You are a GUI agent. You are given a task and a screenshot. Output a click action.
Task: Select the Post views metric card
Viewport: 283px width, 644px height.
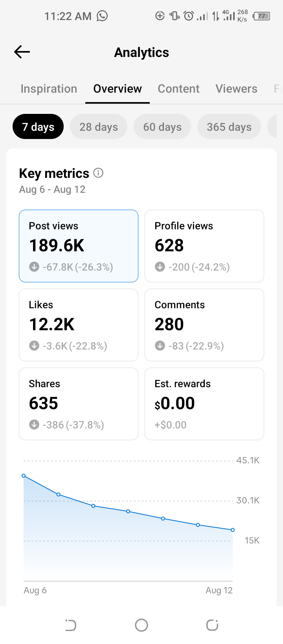coord(79,246)
